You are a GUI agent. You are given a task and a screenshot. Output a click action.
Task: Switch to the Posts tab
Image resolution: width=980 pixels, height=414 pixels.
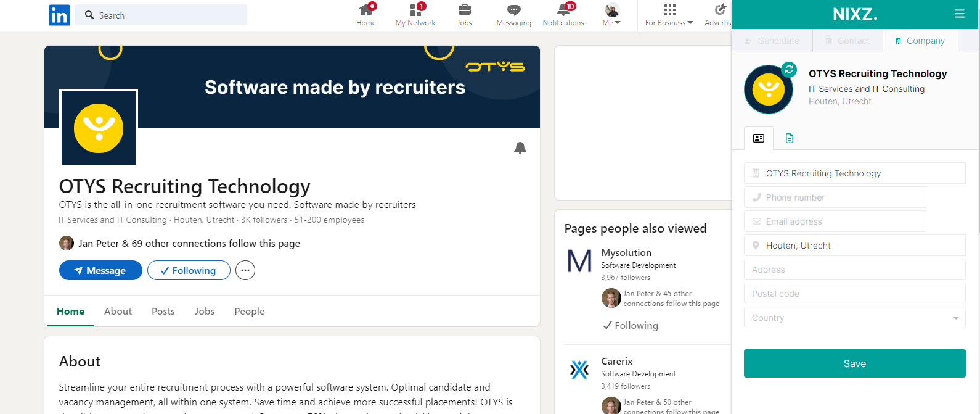pyautogui.click(x=163, y=312)
